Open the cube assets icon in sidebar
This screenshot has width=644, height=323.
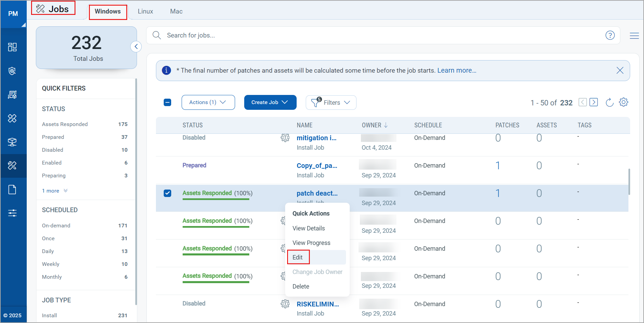tap(13, 142)
